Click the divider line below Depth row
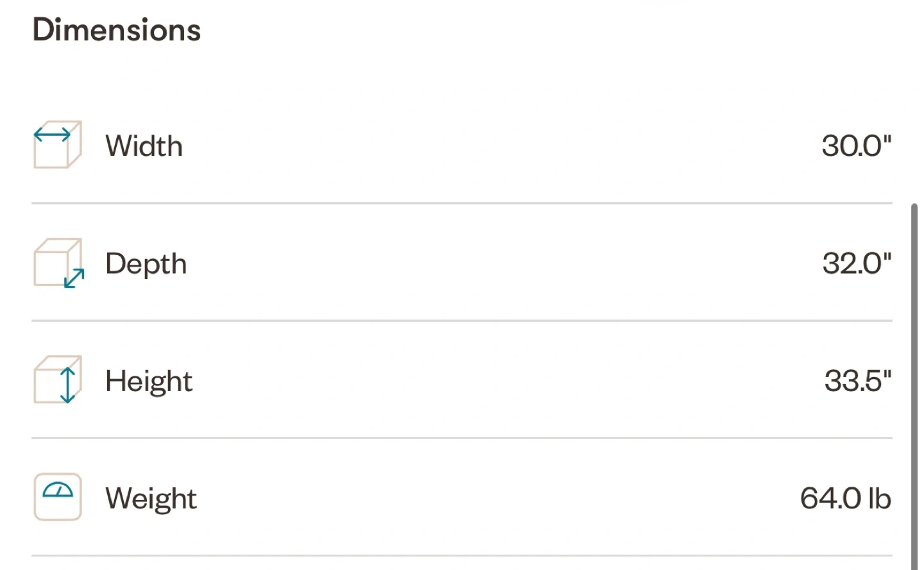The width and height of the screenshot is (924, 570). [x=462, y=321]
